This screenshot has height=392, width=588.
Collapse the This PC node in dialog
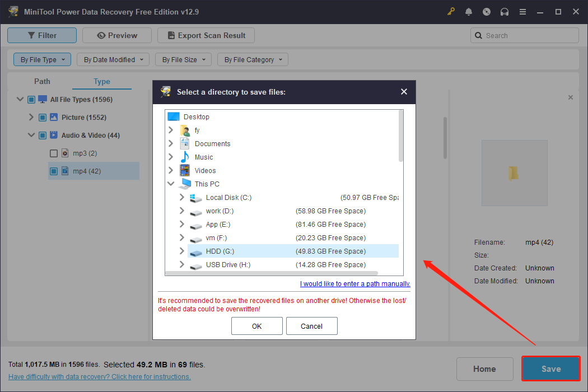(x=171, y=184)
